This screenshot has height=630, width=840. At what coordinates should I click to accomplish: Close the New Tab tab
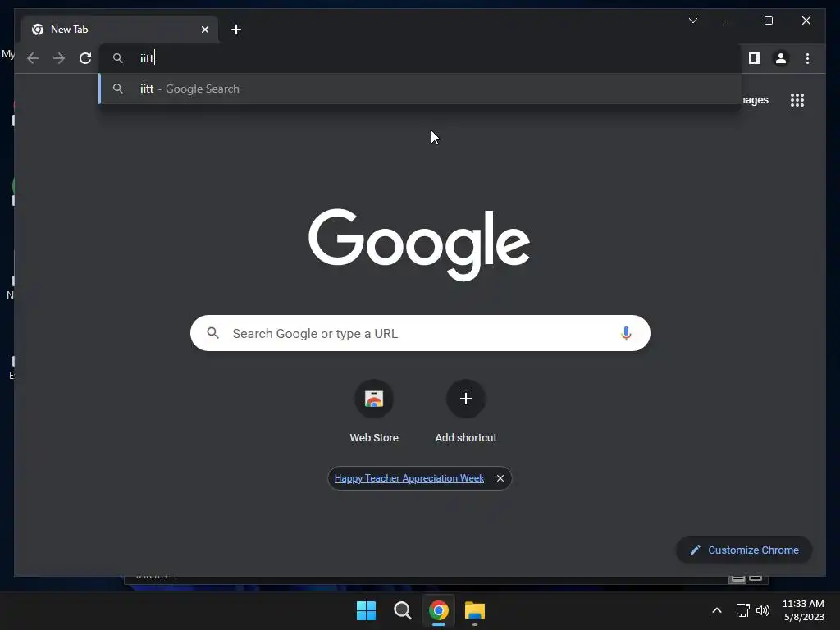[x=204, y=30]
